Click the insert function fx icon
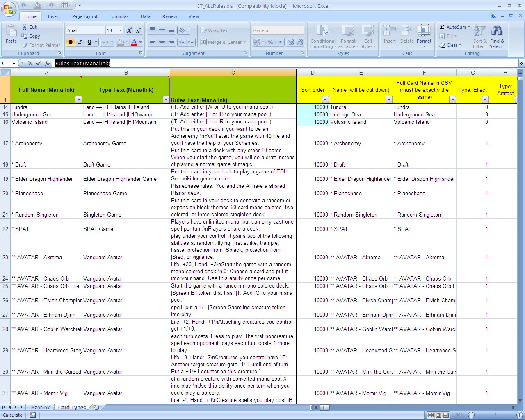This screenshot has height=420, width=525. coord(47,63)
